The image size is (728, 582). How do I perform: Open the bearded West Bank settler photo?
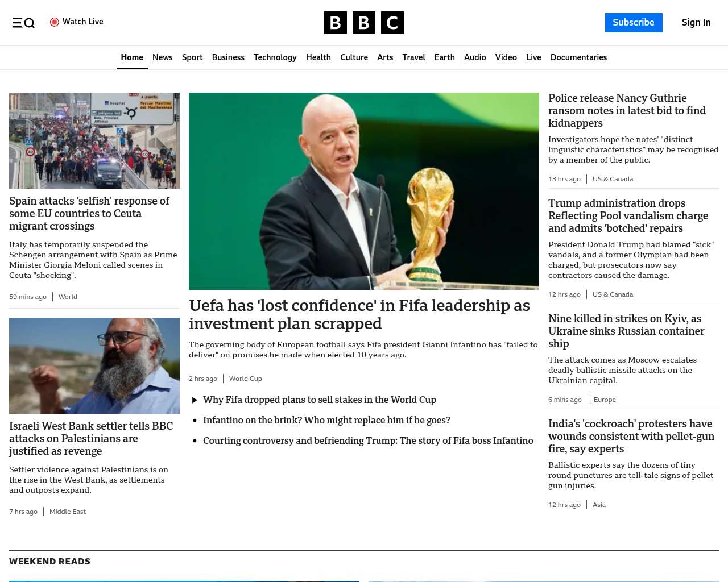click(94, 365)
